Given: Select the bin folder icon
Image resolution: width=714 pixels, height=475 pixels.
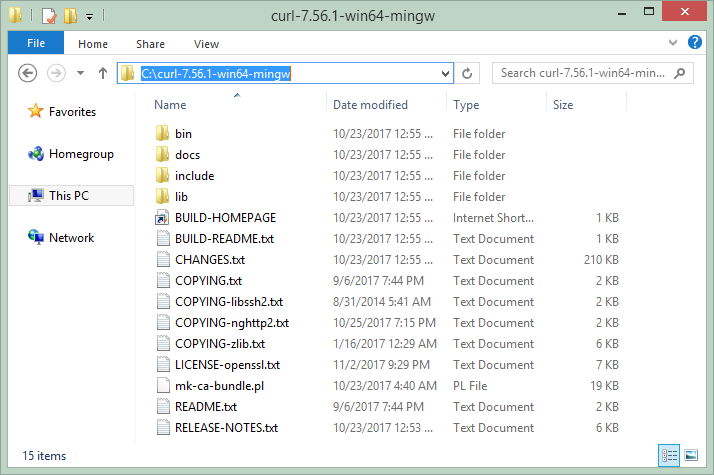Looking at the screenshot, I should tap(162, 133).
